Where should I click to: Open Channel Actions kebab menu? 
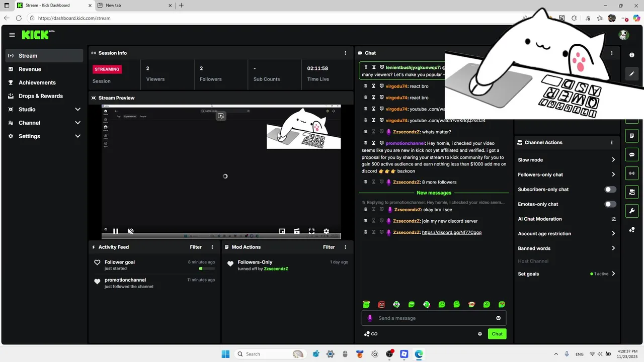[x=612, y=143]
